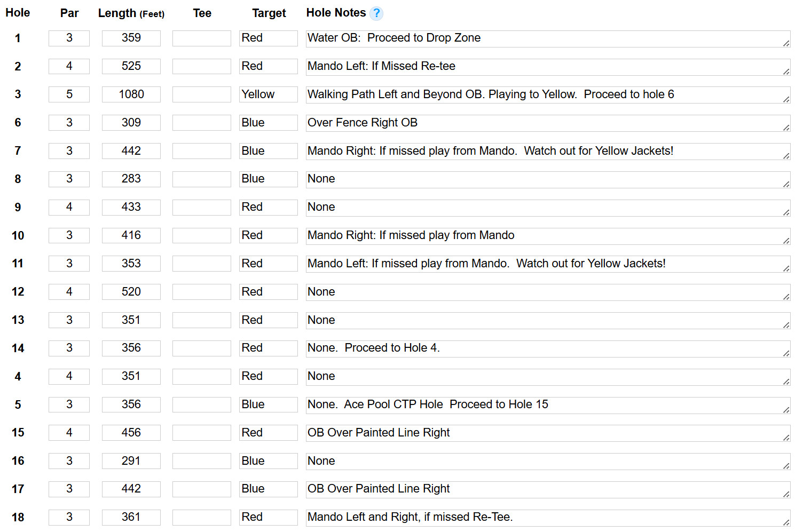Select the Par field for hole 15
This screenshot has width=803, height=532.
tap(69, 433)
